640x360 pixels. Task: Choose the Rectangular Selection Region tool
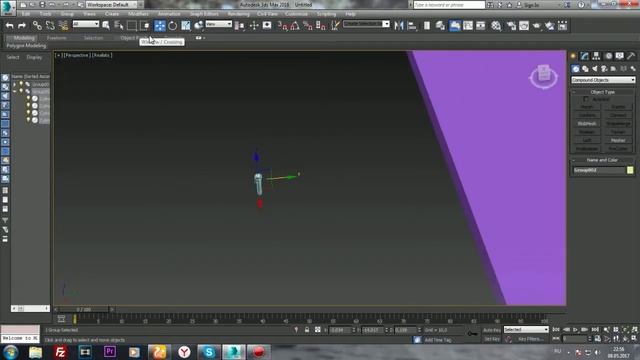tap(132, 26)
